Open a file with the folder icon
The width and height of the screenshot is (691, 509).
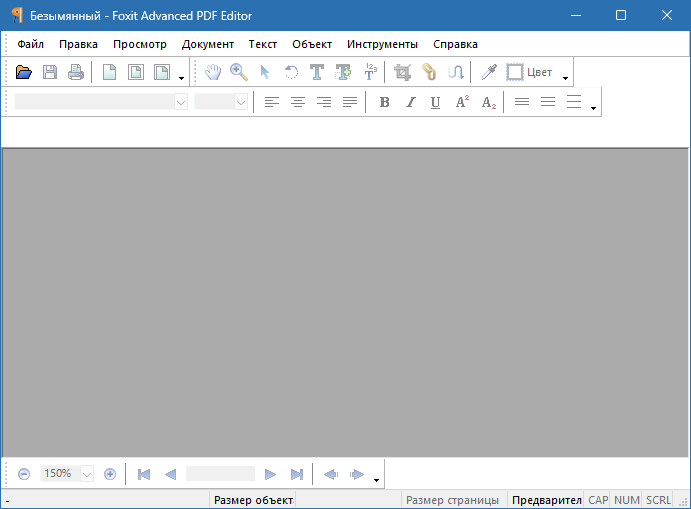tap(24, 72)
